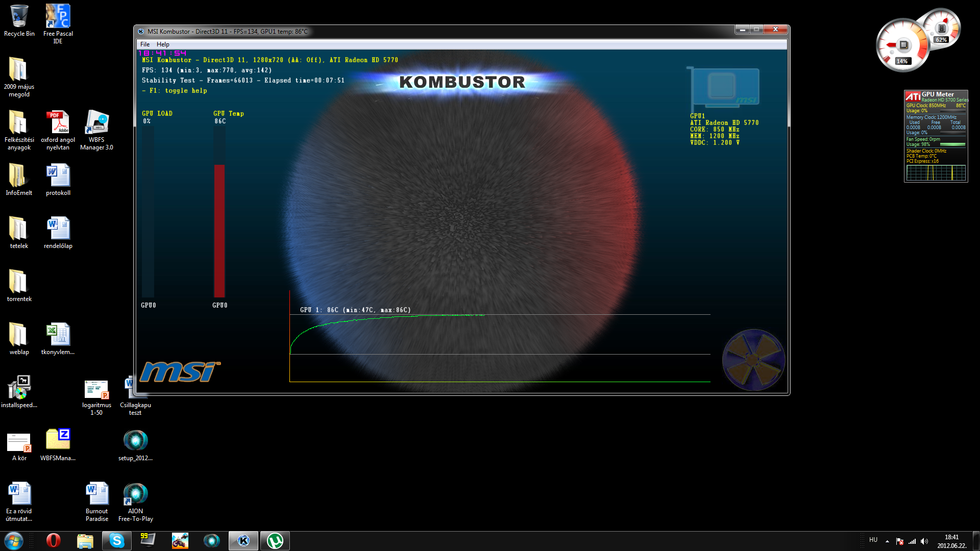This screenshot has width=980, height=551.
Task: Click the KOMBUSTOR title banner
Action: pyautogui.click(x=462, y=82)
